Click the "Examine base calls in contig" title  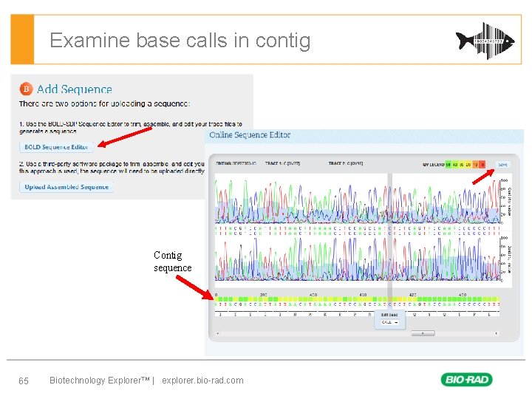pyautogui.click(x=180, y=41)
